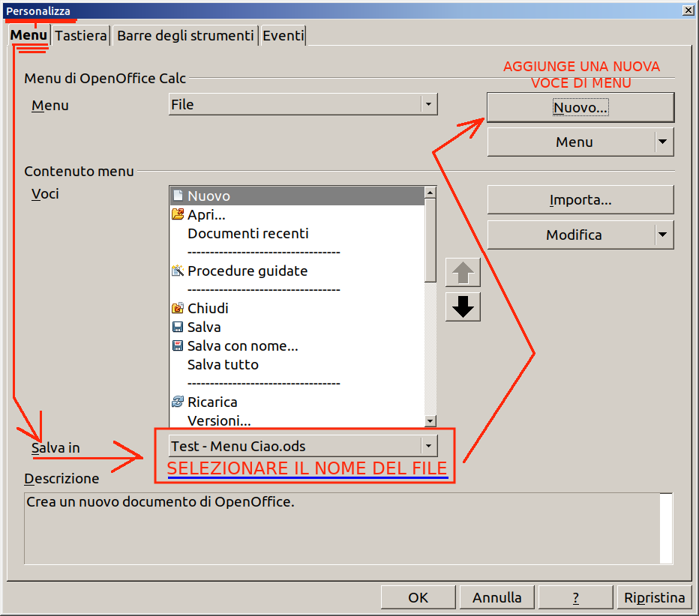Click the Salva con nome icon
Viewport: 699px width, 616px height.
pos(178,345)
